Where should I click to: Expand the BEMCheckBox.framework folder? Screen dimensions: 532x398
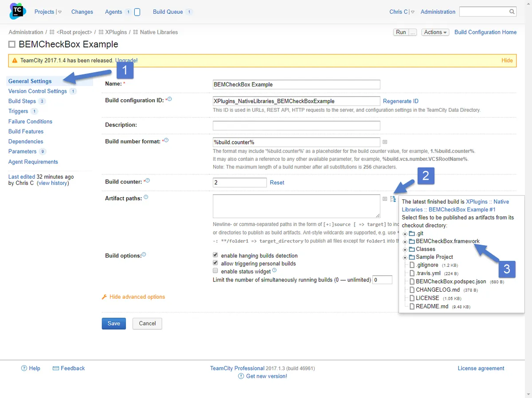tap(405, 242)
